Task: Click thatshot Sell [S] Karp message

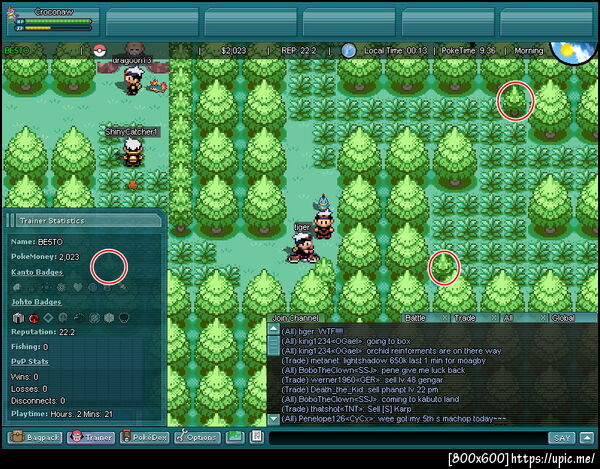Action: (346, 409)
